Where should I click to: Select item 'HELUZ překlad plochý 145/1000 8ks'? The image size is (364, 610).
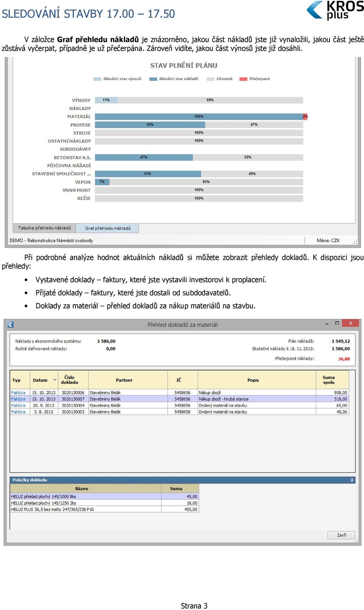(86, 497)
